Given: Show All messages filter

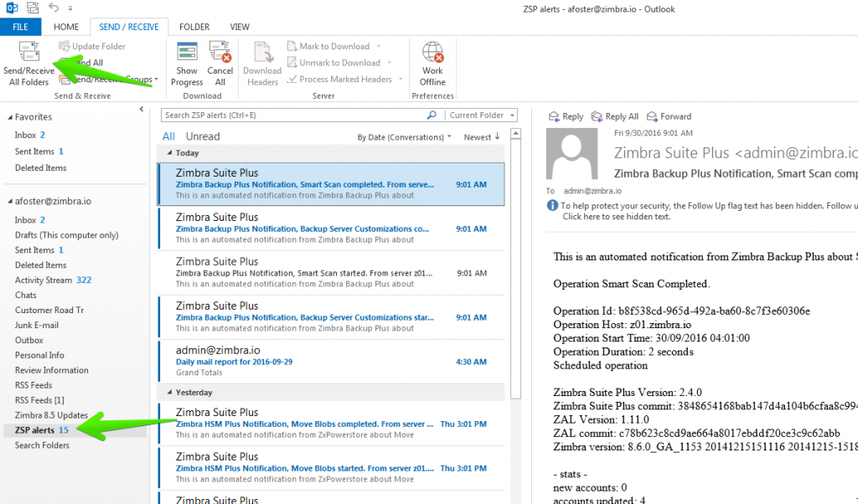Looking at the screenshot, I should click(x=168, y=136).
